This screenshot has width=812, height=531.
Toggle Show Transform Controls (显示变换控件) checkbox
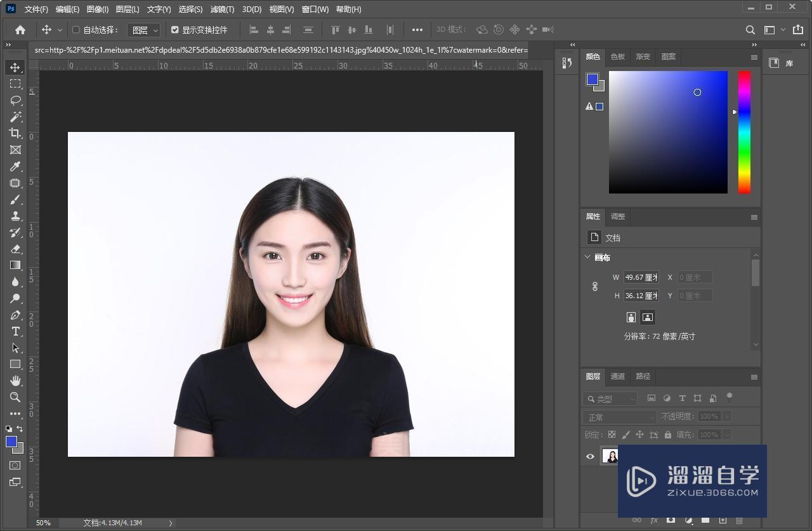click(175, 30)
